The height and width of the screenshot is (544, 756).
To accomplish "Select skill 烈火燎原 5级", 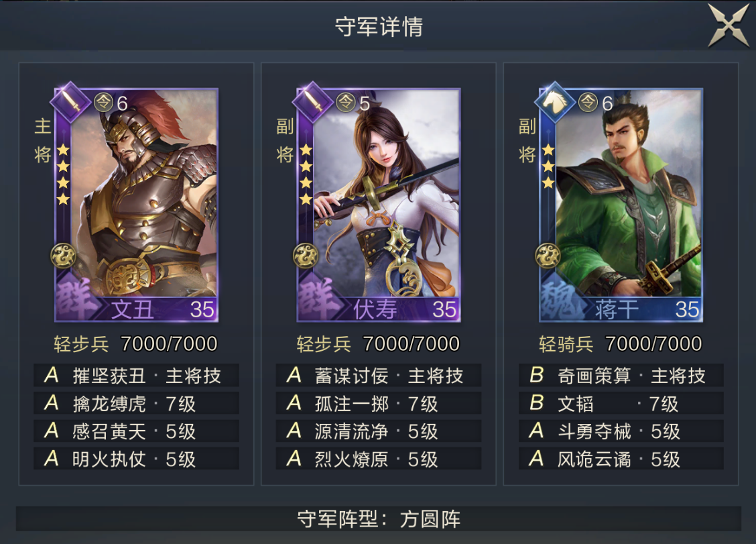I will 379,459.
